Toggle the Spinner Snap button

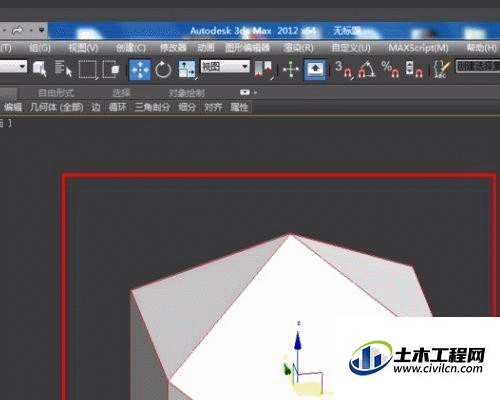click(x=414, y=69)
